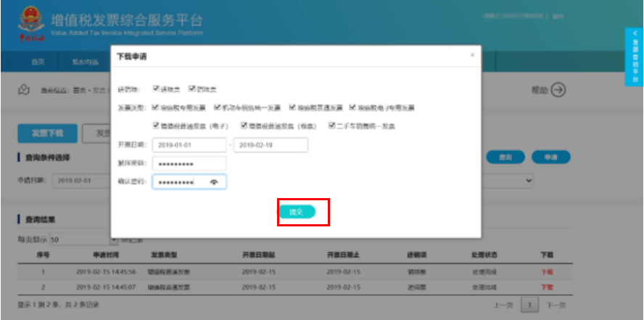The image size is (644, 320).
Task: Toggle 机动车销售统一发票 checkbox
Action: tap(218, 107)
